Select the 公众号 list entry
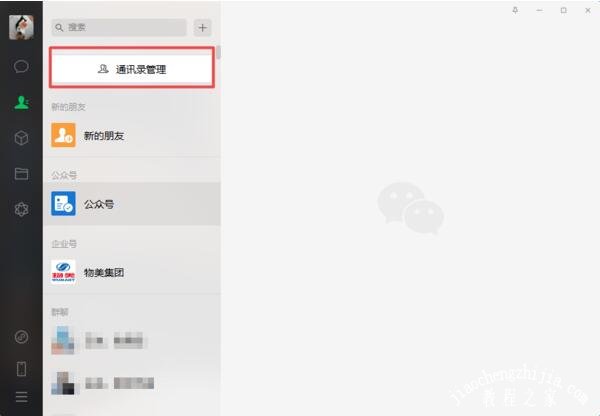Image resolution: width=600 pixels, height=416 pixels. [x=132, y=204]
